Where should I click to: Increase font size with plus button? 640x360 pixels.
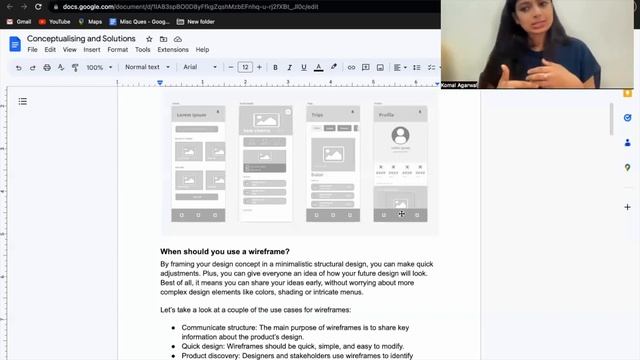click(x=259, y=67)
